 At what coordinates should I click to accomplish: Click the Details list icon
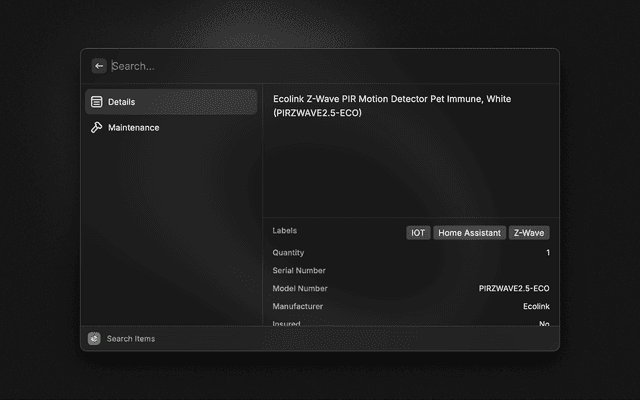tap(97, 102)
